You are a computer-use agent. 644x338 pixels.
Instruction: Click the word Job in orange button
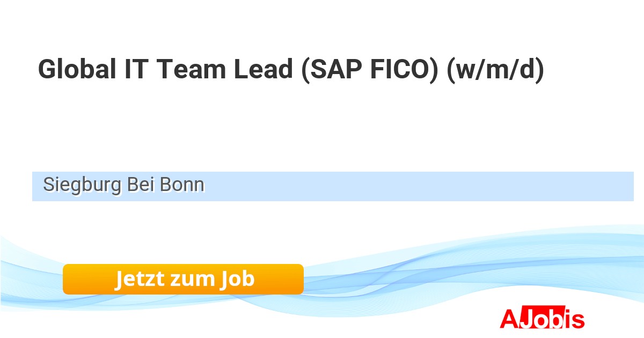click(x=237, y=279)
